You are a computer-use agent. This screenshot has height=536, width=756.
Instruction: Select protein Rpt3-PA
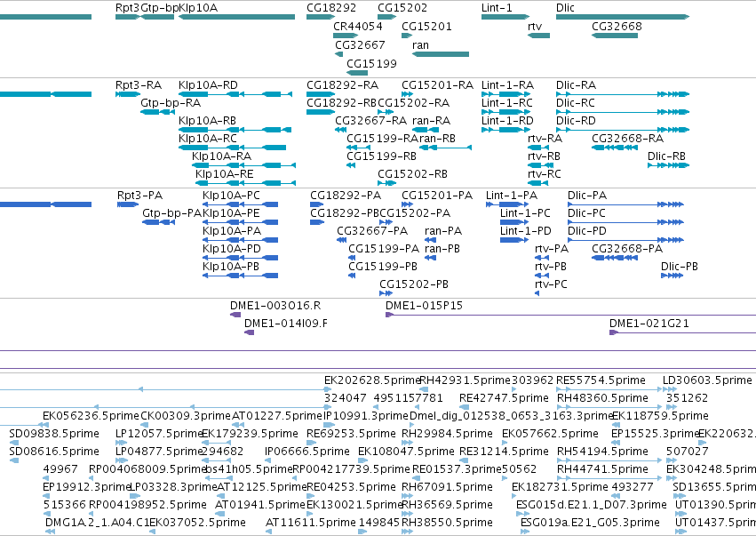click(x=128, y=204)
